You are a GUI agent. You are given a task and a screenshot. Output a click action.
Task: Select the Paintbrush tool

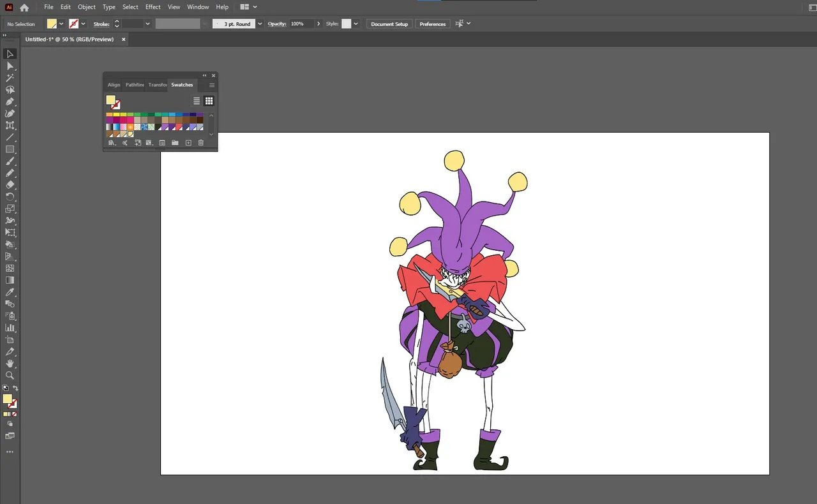[x=10, y=161]
